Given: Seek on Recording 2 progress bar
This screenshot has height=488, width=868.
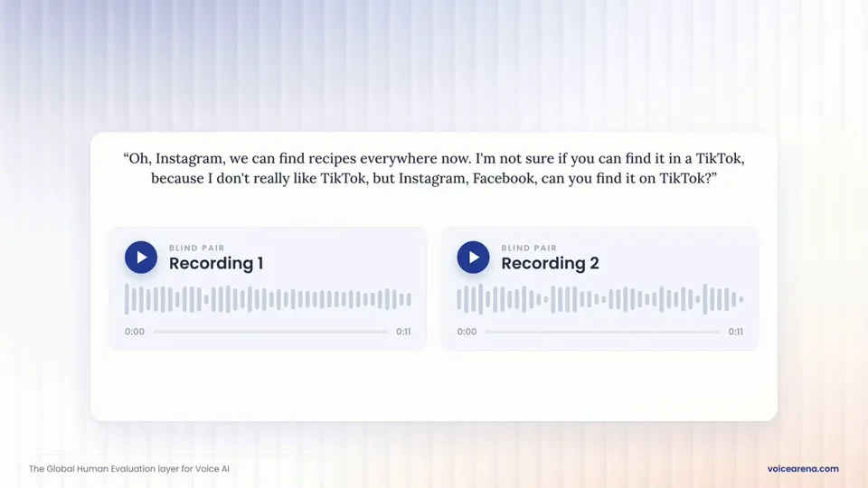Looking at the screenshot, I should click(x=602, y=332).
